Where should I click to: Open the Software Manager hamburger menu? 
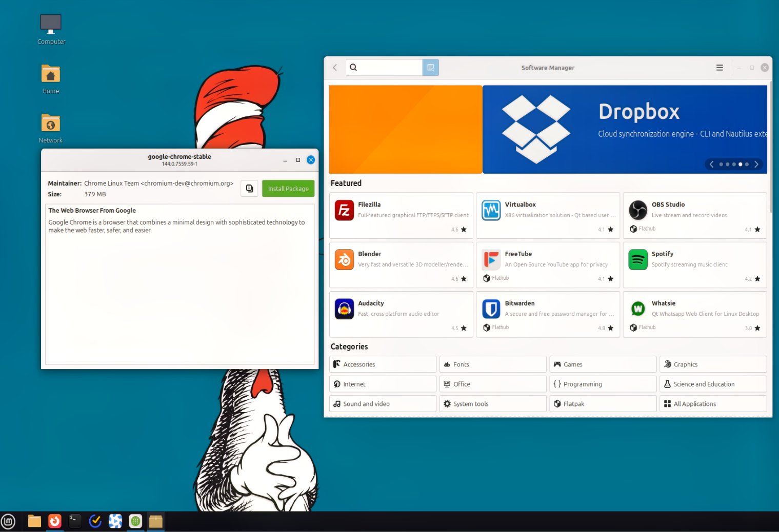click(720, 67)
